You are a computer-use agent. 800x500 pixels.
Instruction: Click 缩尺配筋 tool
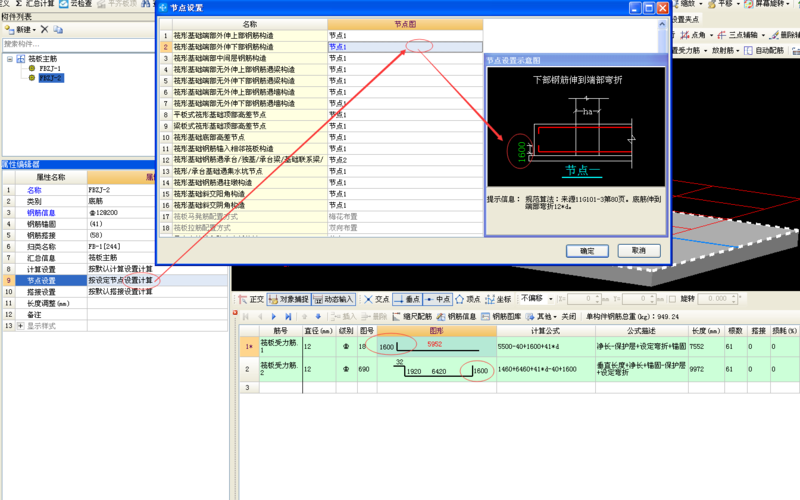tap(412, 317)
